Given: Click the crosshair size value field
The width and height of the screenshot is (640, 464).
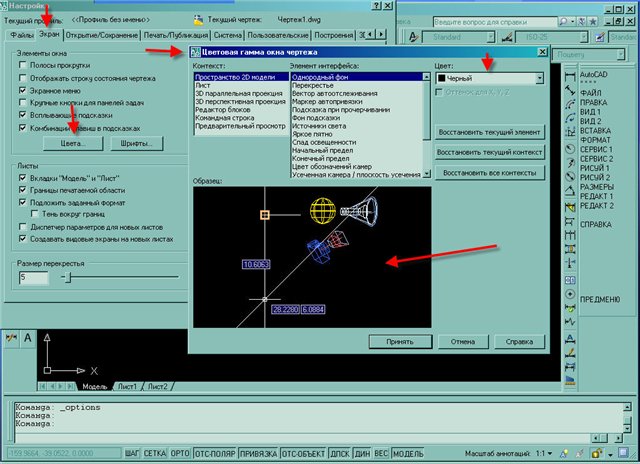Looking at the screenshot, I should (34, 278).
